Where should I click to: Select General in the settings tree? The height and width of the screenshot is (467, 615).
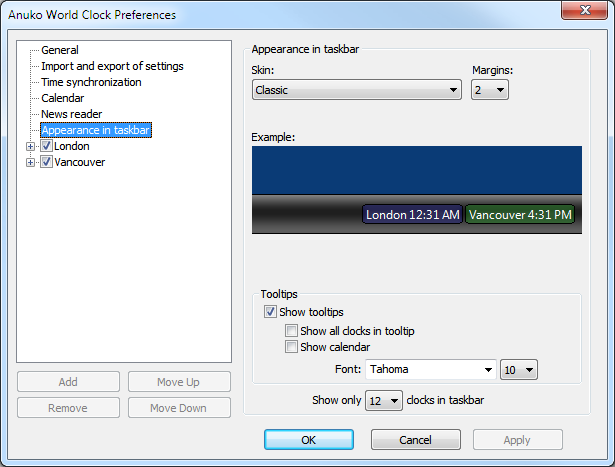pos(60,50)
